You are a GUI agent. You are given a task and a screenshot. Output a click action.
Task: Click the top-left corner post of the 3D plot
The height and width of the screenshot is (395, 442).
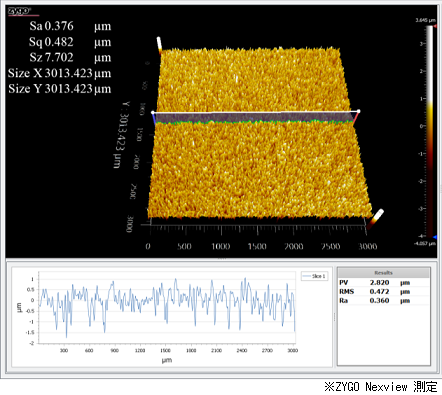159,45
